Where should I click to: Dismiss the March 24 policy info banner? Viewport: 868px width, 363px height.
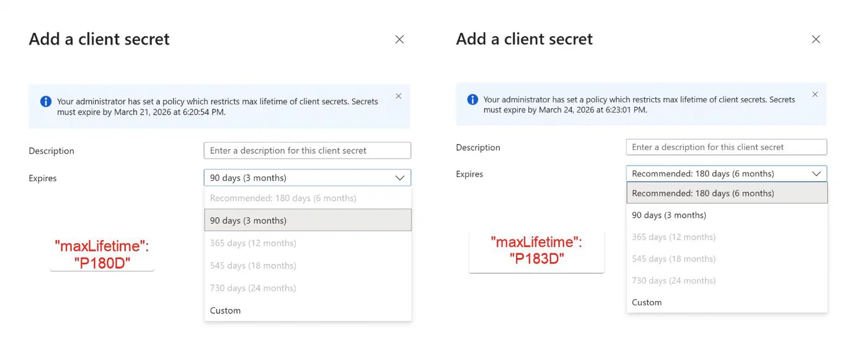[x=815, y=94]
